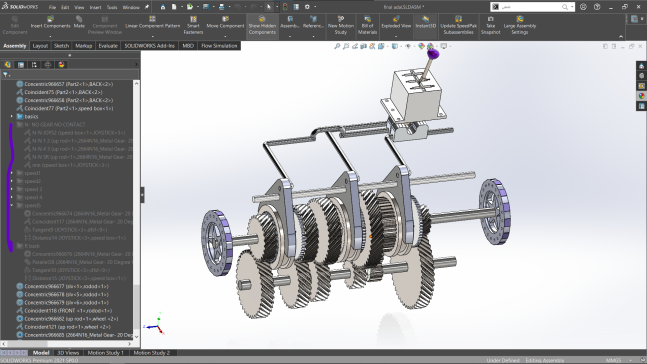
Task: Pin the SOLIDWORKS menu bar
Action: (x=146, y=7)
